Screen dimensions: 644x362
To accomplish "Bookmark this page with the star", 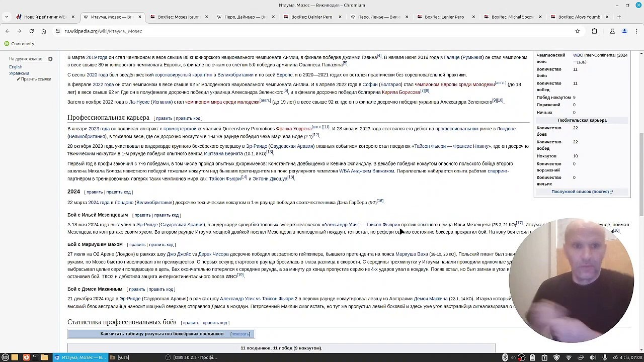I will (578, 31).
